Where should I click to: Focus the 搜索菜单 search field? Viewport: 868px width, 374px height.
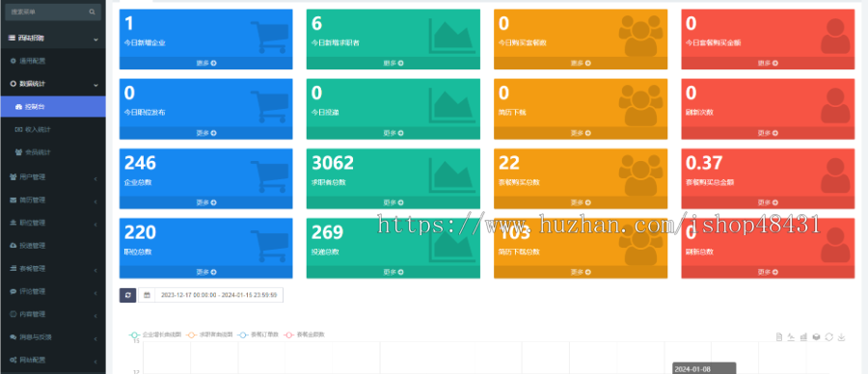(x=53, y=12)
